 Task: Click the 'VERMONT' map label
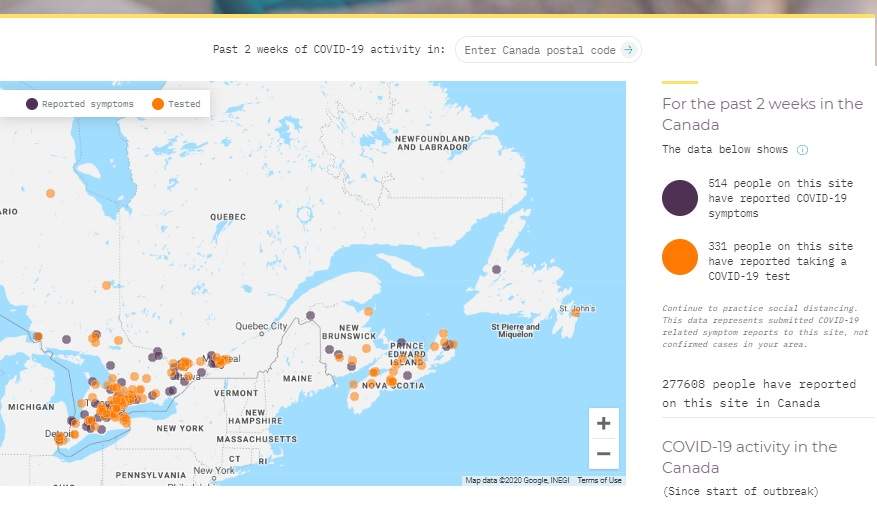236,393
